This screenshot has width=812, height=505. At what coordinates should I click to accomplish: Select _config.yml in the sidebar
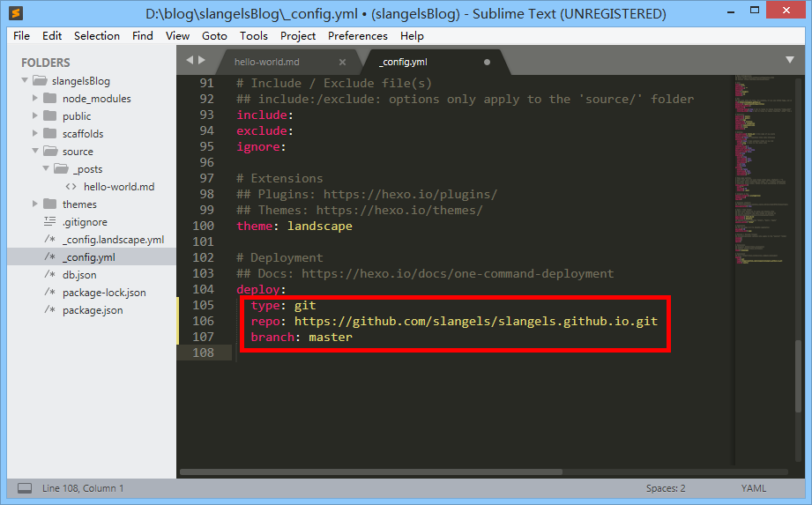pos(89,257)
